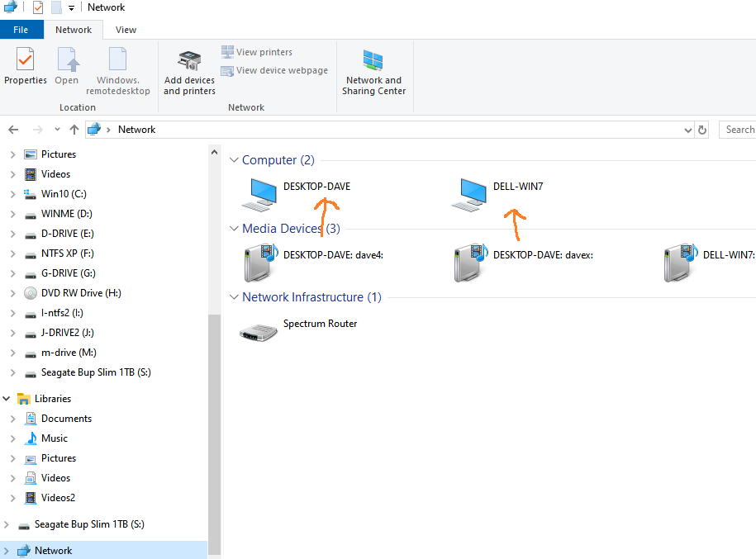Go up one folder level
The width and height of the screenshot is (756, 559).
coord(74,130)
